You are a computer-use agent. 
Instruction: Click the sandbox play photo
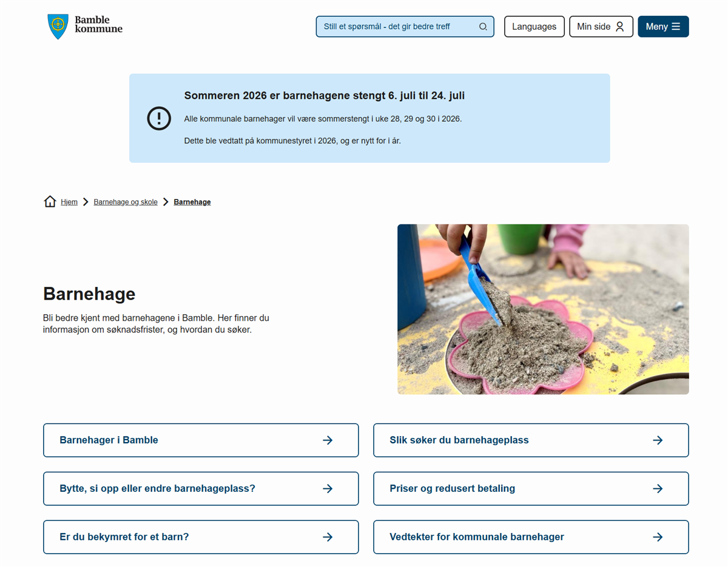(543, 309)
